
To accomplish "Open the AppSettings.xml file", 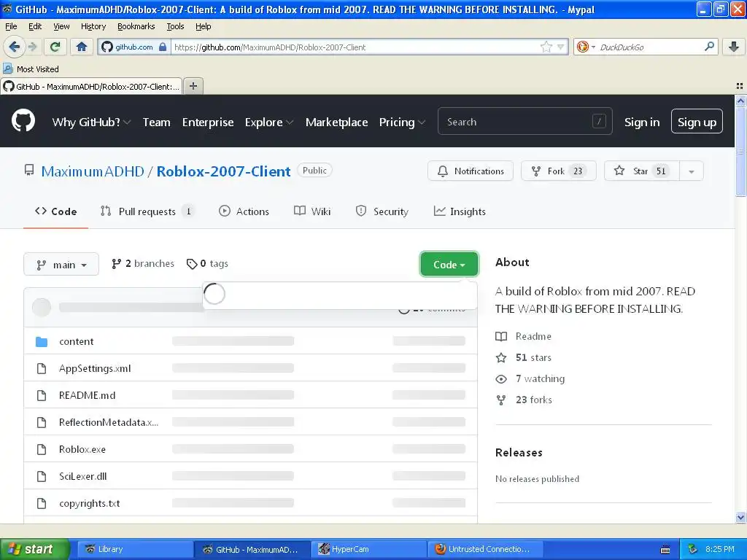I will pyautogui.click(x=95, y=368).
